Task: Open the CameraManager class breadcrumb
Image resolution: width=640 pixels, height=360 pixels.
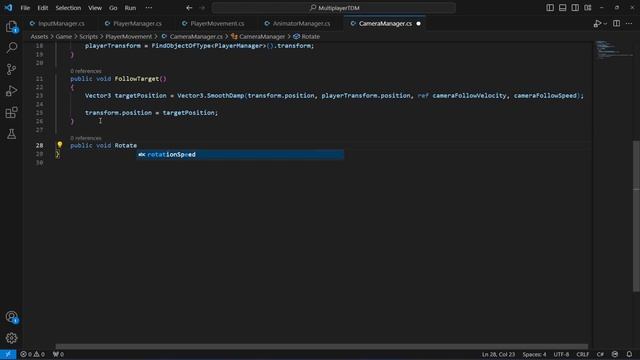Action: [258, 37]
